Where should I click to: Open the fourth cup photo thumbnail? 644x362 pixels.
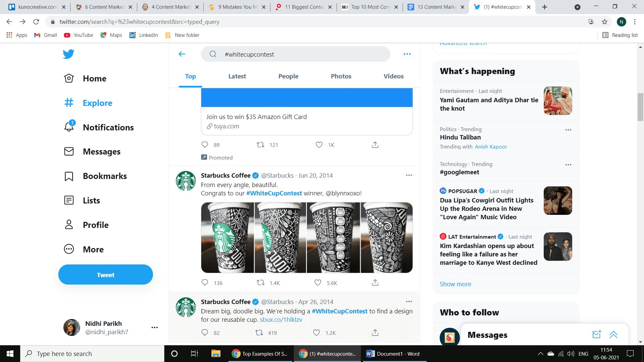click(x=386, y=238)
